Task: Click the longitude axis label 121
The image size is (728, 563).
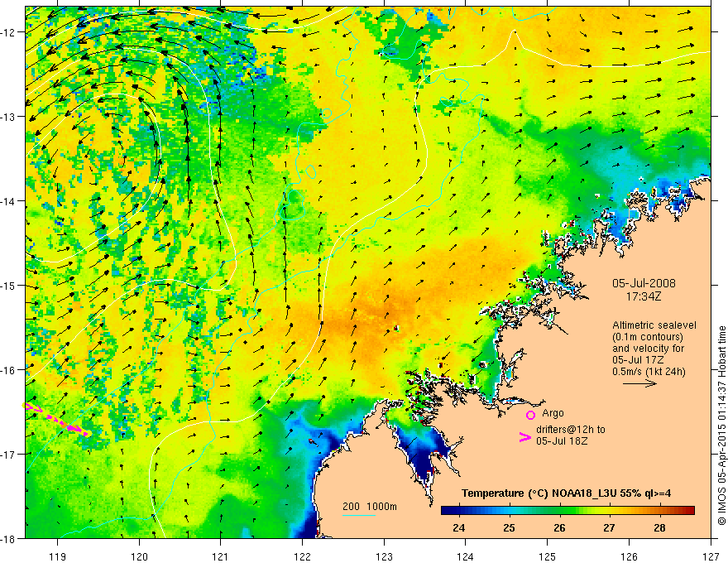Action: [x=221, y=556]
